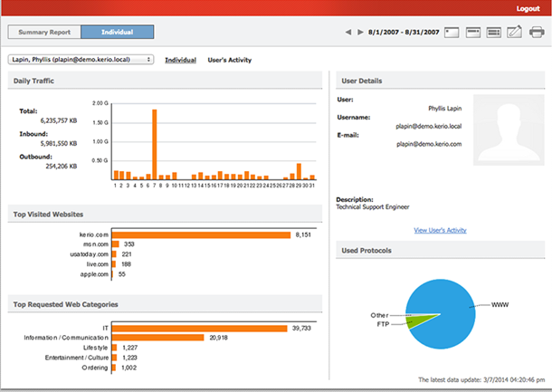
Task: Click the Inbound value 5,981,550 KB
Action: [x=59, y=143]
